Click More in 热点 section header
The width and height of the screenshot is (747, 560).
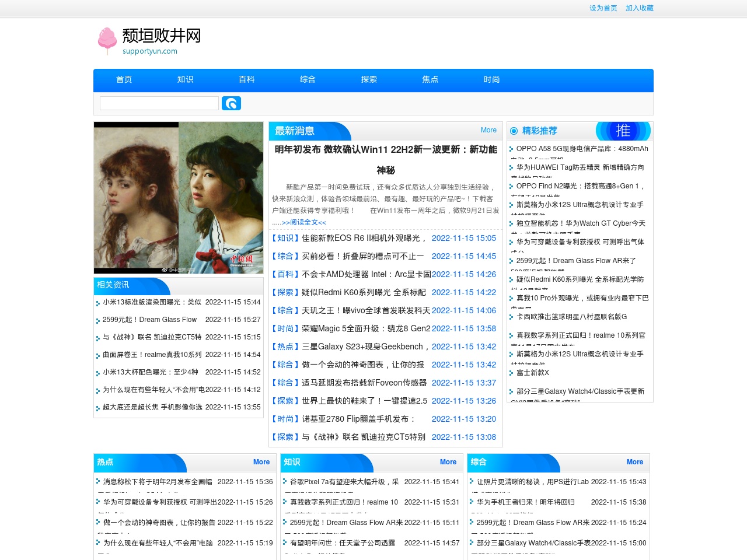point(261,462)
